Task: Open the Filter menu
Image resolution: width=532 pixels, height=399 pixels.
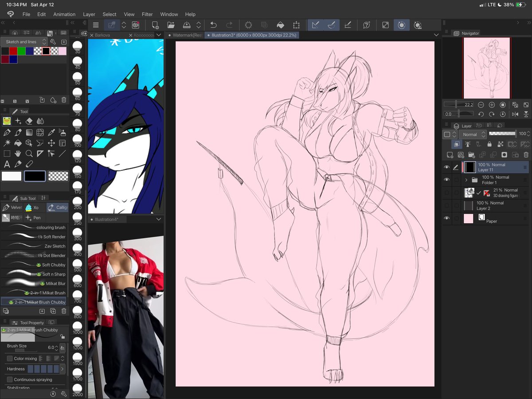Action: (147, 14)
